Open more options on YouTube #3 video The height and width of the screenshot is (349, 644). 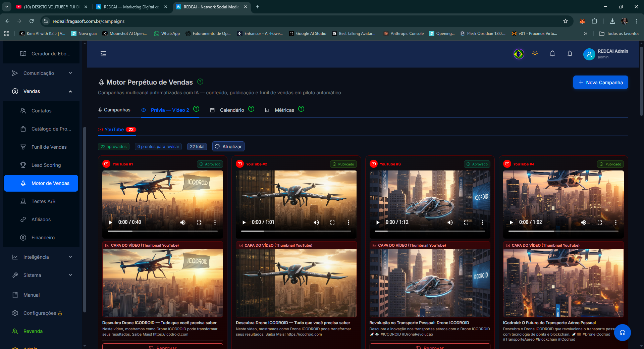482,222
